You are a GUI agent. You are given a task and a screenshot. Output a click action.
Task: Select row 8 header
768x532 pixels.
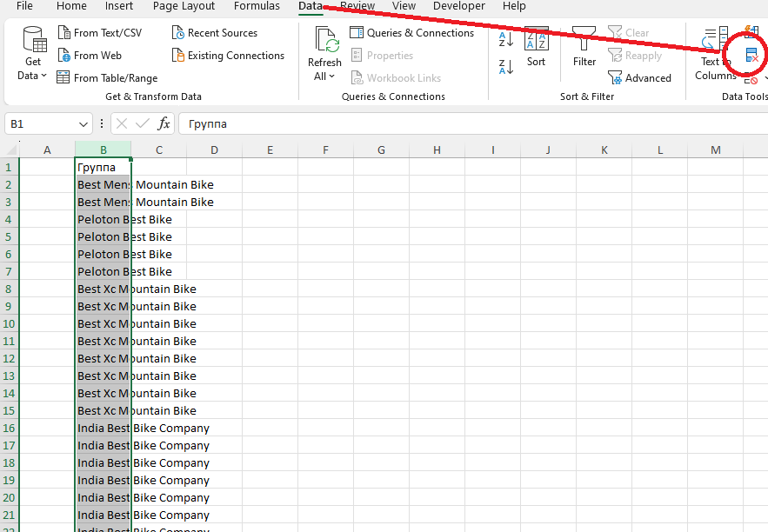point(9,289)
